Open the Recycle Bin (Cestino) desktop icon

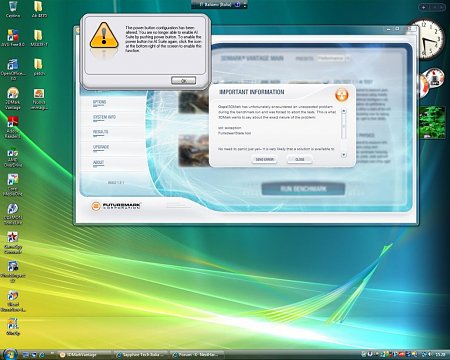point(13,9)
